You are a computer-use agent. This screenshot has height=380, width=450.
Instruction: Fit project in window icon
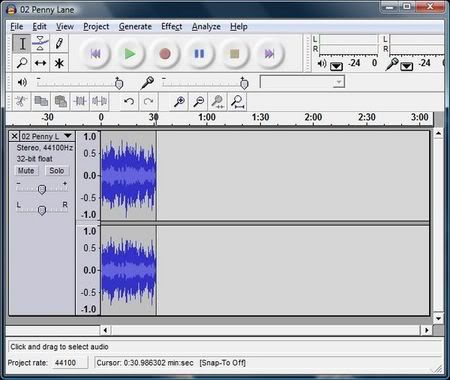238,101
